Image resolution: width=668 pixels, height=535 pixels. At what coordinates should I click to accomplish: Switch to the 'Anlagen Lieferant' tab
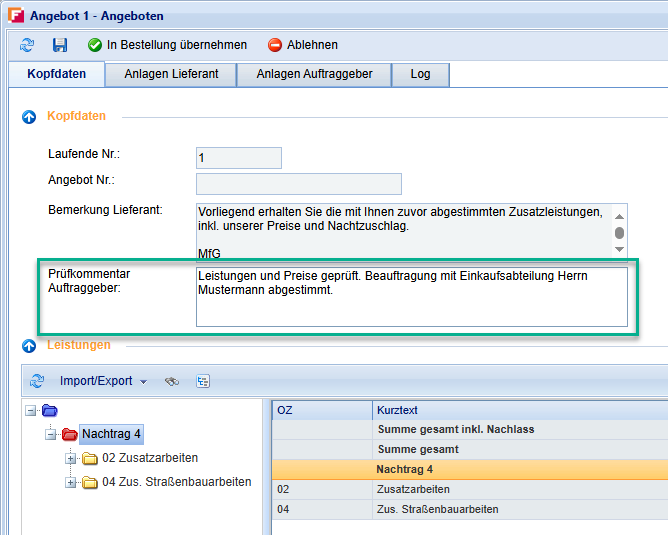[x=171, y=74]
